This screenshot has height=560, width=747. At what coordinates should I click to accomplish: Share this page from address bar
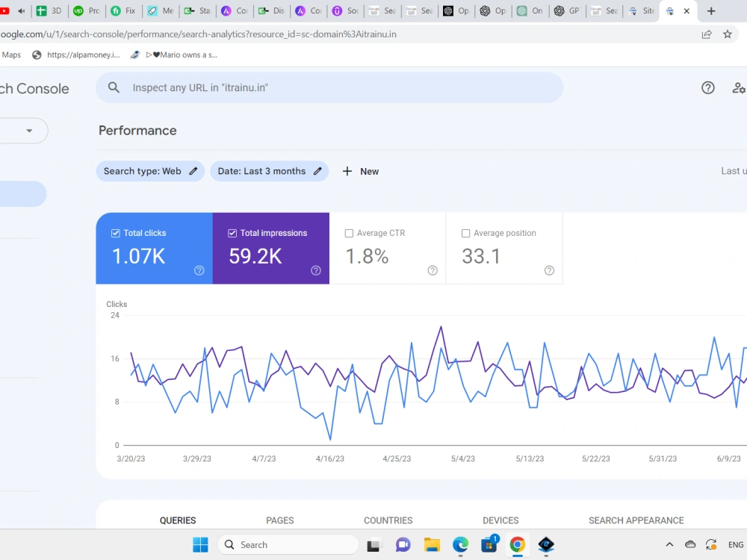point(707,34)
